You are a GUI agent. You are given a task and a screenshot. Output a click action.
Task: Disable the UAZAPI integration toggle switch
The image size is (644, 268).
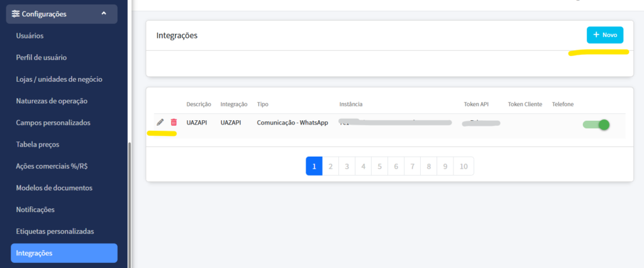pos(596,125)
